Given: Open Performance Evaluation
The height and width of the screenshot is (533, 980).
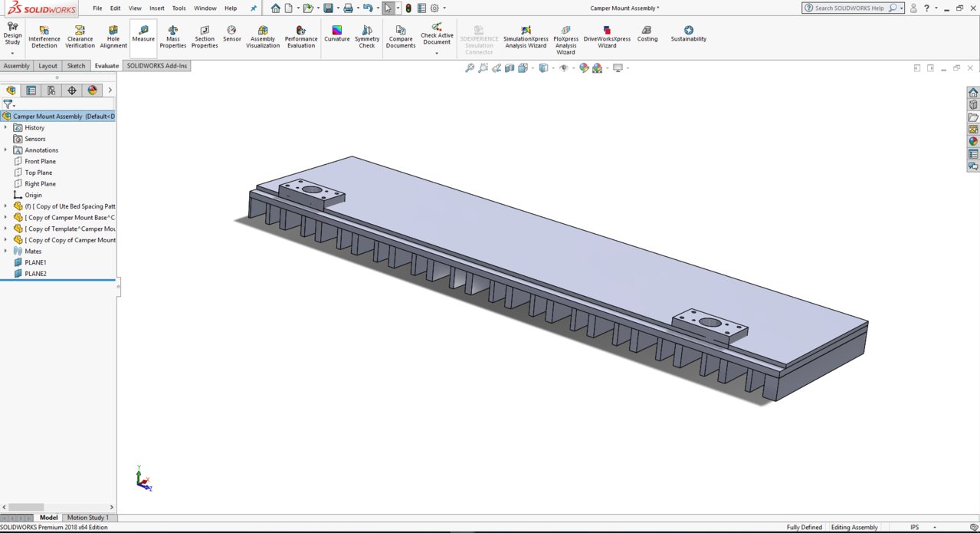Looking at the screenshot, I should (301, 38).
